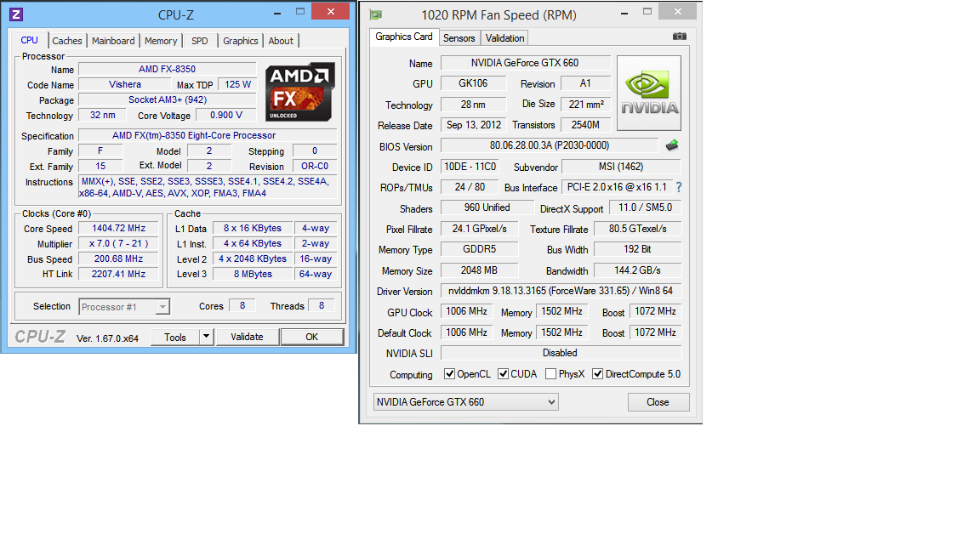Click the Memory Type field GDDR5
This screenshot has height=551, width=980.
pos(480,248)
